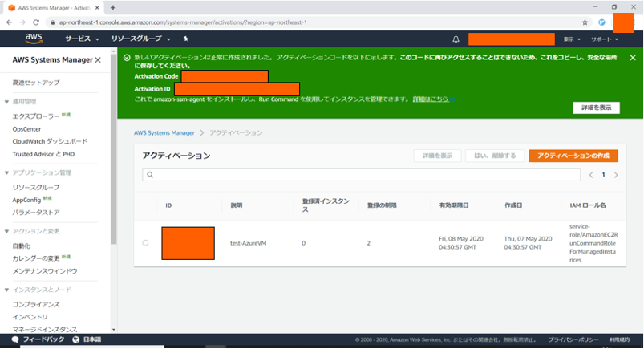Click プライバシーポリシー footer link
Viewport: 644px width, 349px height.
(573, 339)
